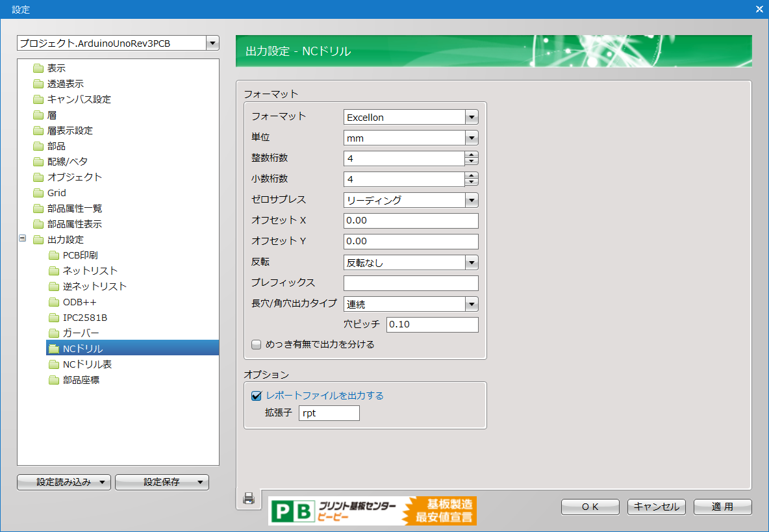769x532 pixels.
Task: Click the 配線/ベタ folder icon
Action: (x=38, y=162)
